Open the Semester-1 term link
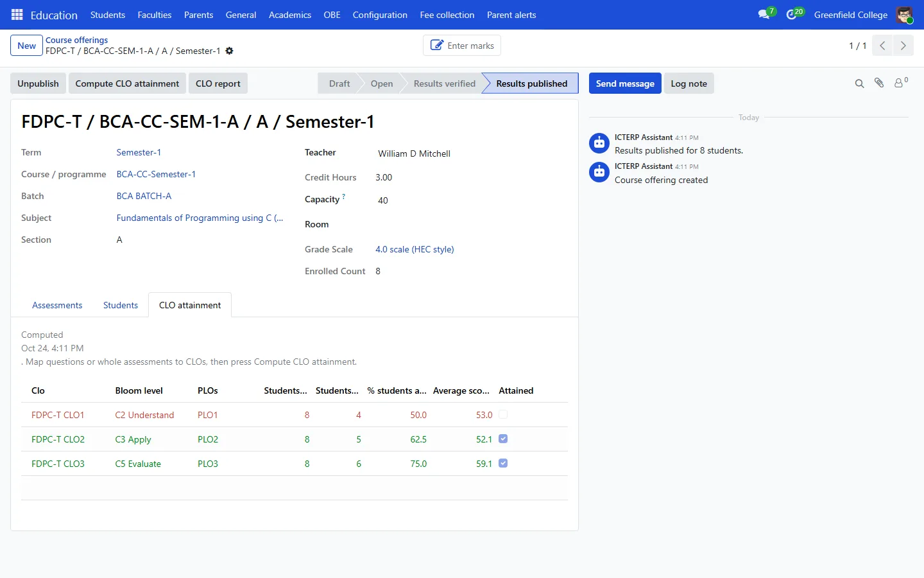The height and width of the screenshot is (578, 924). (x=139, y=152)
